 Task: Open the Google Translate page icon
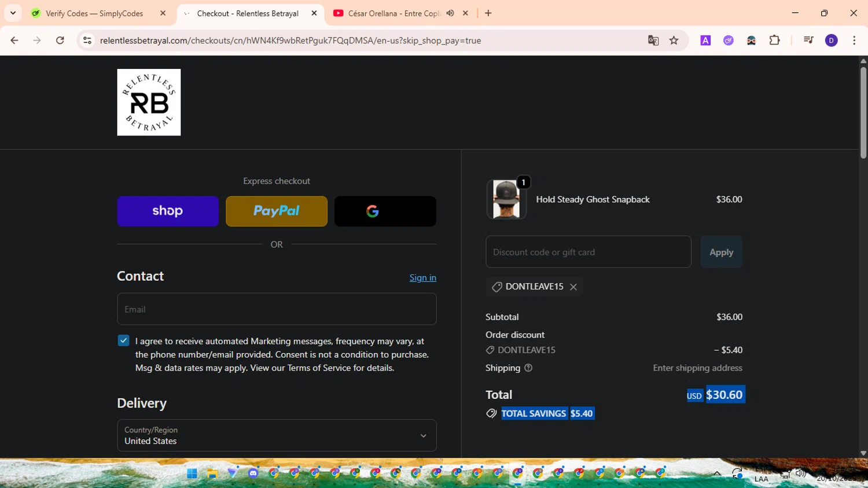coord(653,41)
